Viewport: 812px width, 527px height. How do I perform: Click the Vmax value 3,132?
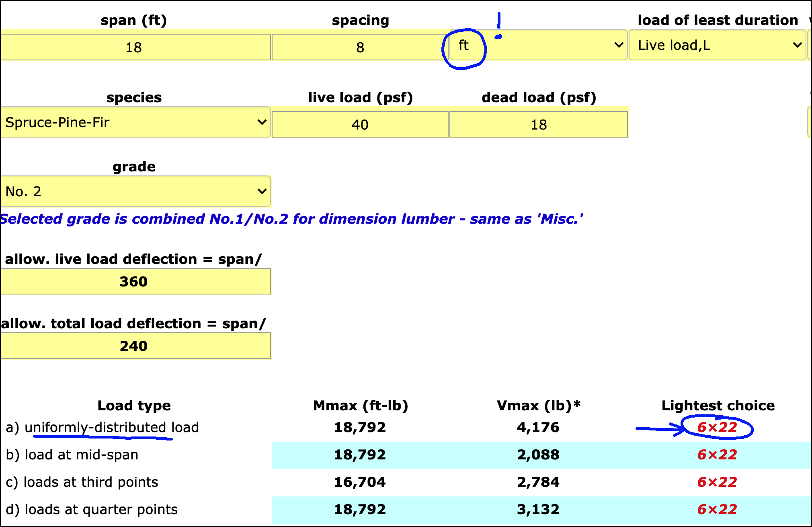pyautogui.click(x=538, y=509)
